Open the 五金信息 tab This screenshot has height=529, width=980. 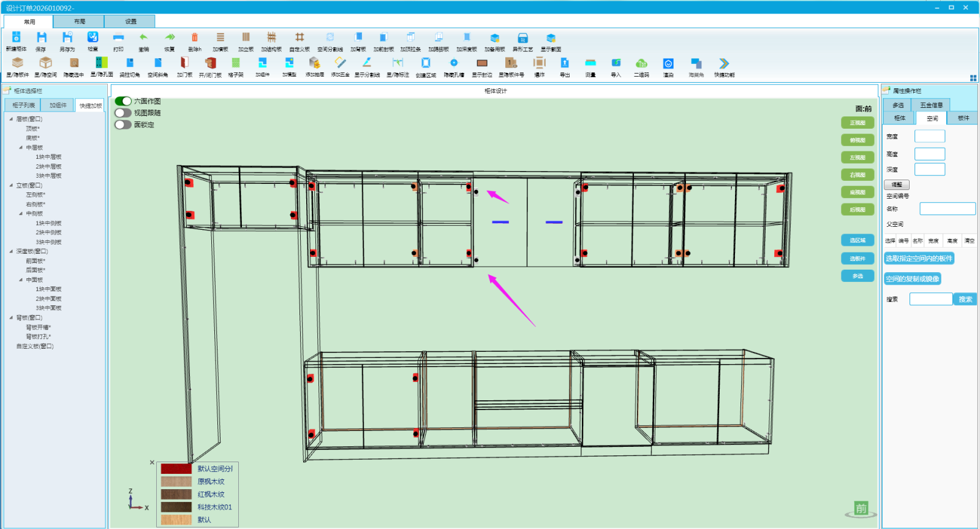931,105
